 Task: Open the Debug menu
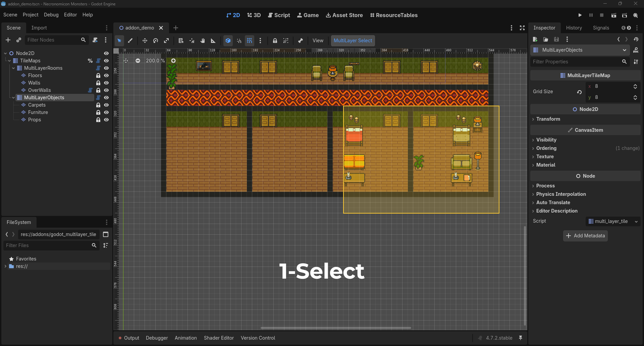51,15
